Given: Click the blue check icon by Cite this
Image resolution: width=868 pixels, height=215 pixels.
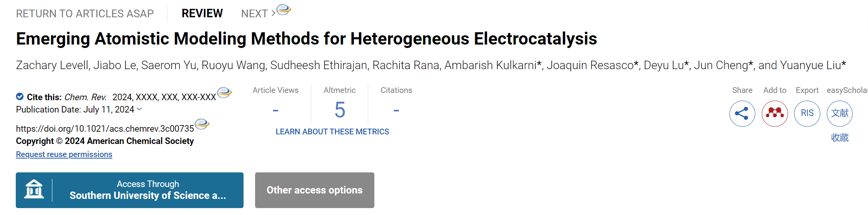Looking at the screenshot, I should (20, 96).
